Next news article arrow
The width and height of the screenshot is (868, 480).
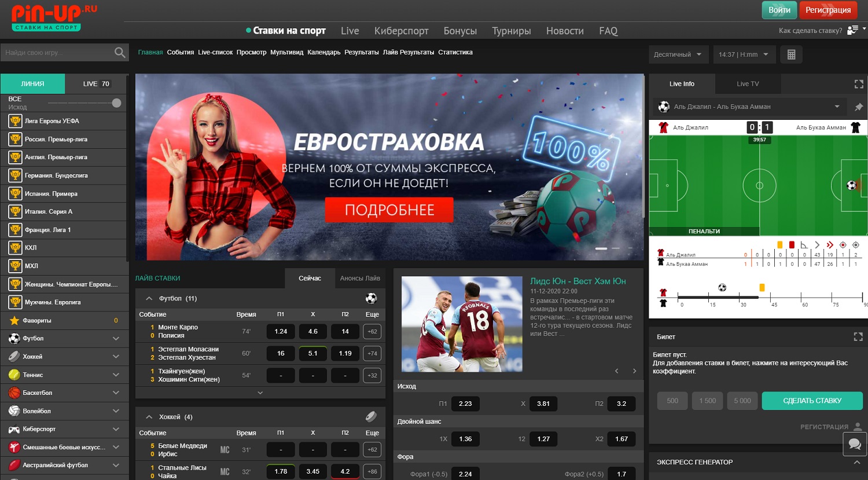(634, 371)
